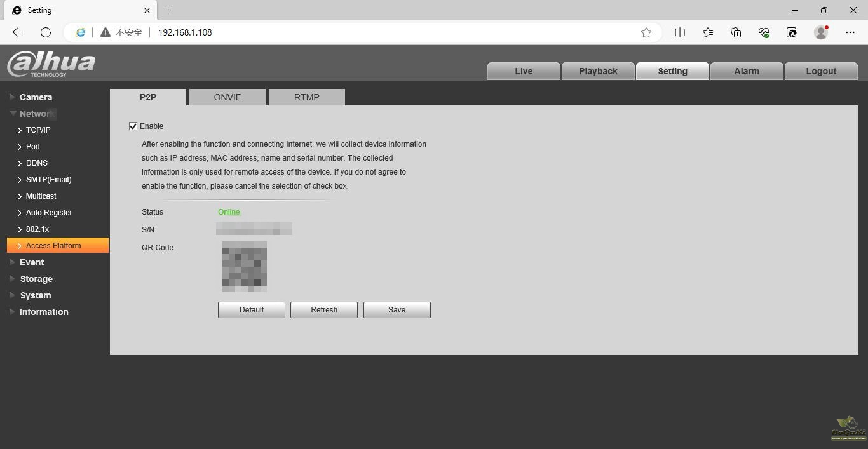Open the TCP/IP network settings

38,130
